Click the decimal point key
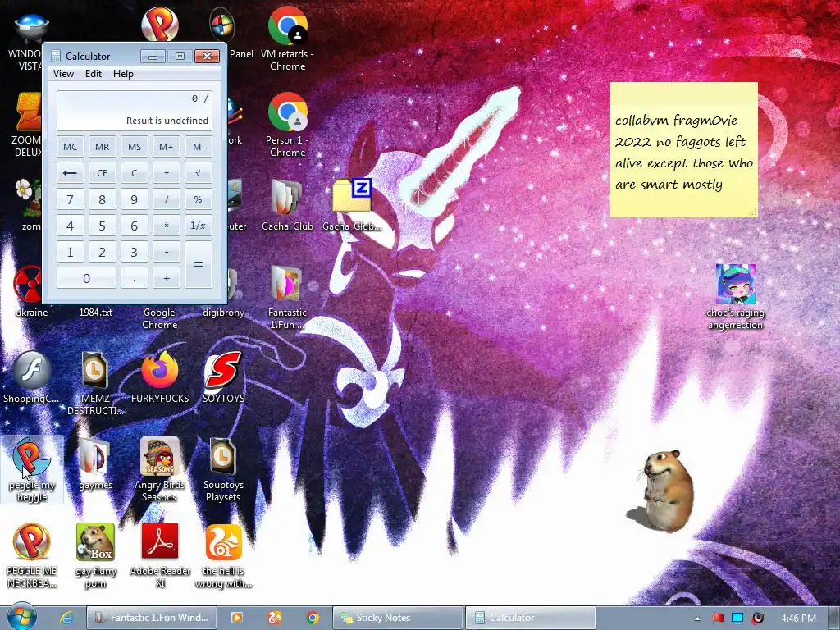Viewport: 840px width, 630px height. click(x=135, y=278)
